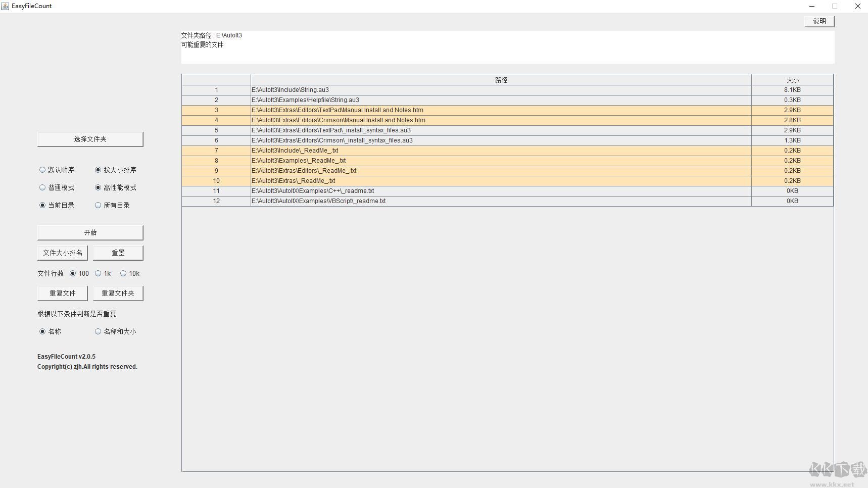Open the 说明 help button
The height and width of the screenshot is (488, 868).
pyautogui.click(x=819, y=21)
